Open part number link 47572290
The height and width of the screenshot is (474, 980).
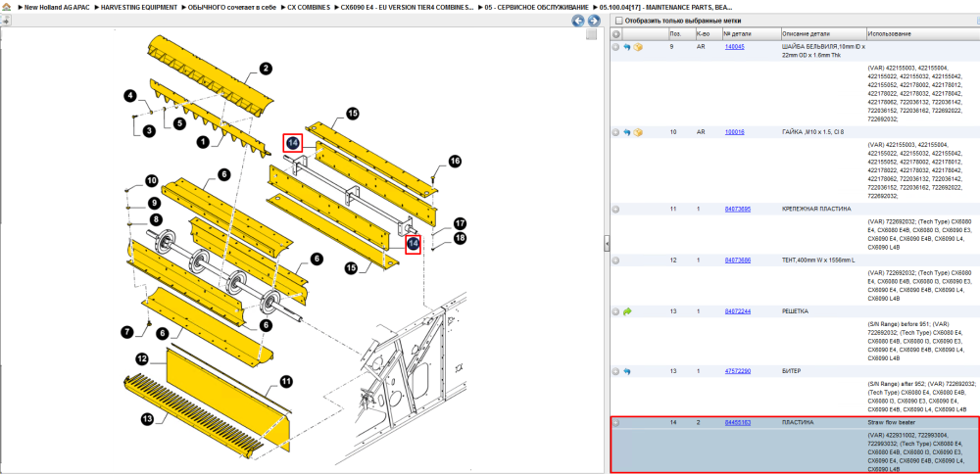(738, 371)
